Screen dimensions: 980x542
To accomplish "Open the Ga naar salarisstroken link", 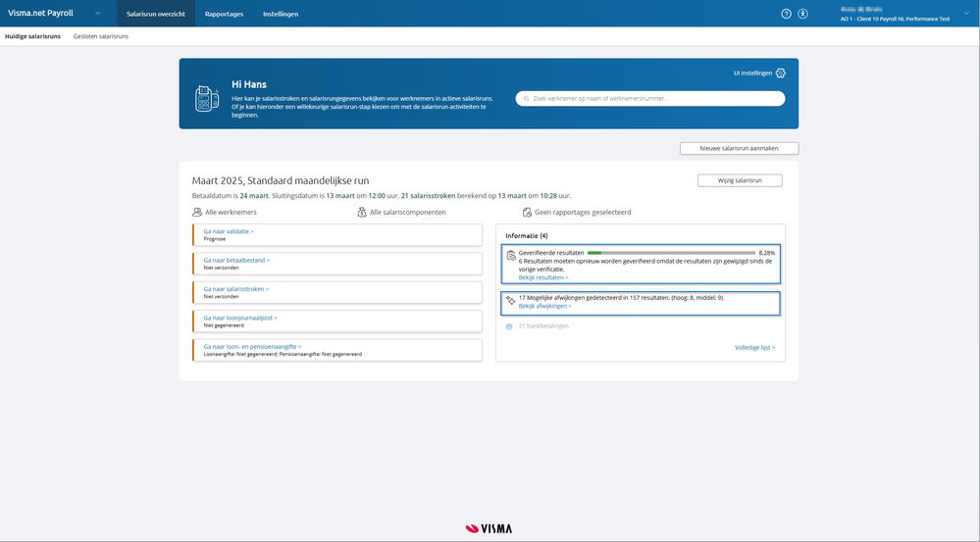I will pyautogui.click(x=235, y=289).
